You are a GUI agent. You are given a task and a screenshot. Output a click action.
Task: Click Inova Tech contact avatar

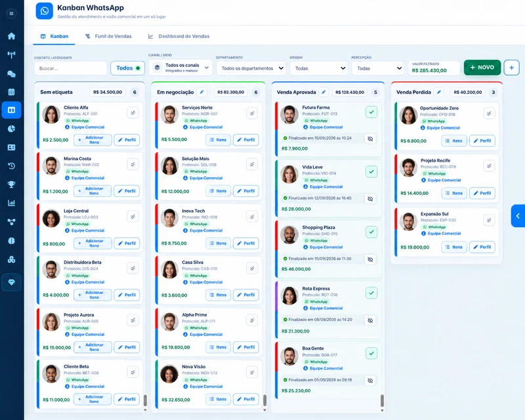(169, 218)
